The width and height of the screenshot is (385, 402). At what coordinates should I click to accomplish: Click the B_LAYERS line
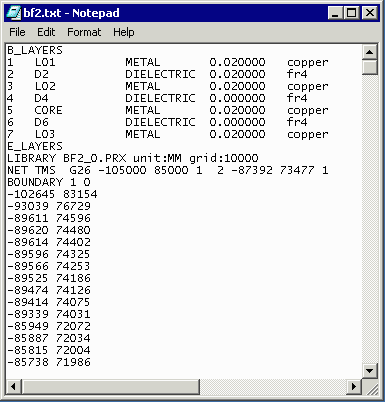[x=35, y=50]
